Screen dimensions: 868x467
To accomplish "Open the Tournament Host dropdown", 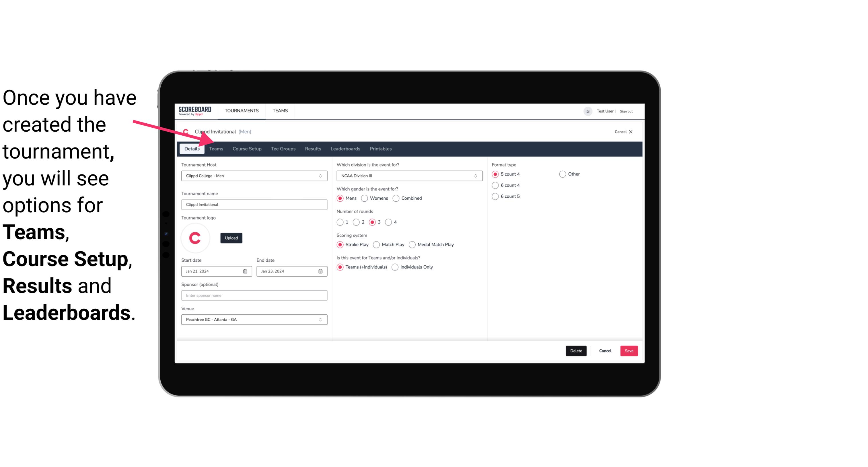I will (254, 176).
